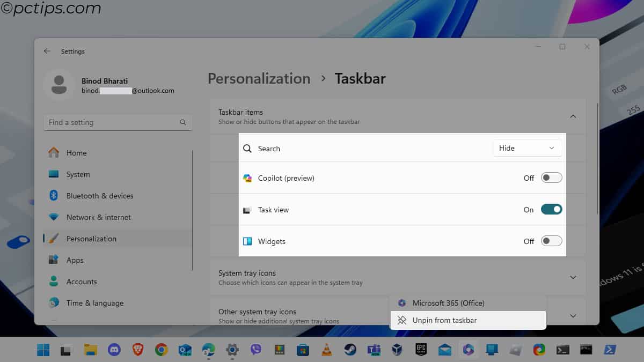Collapse the Taskbar items section
This screenshot has height=362, width=644.
click(573, 116)
